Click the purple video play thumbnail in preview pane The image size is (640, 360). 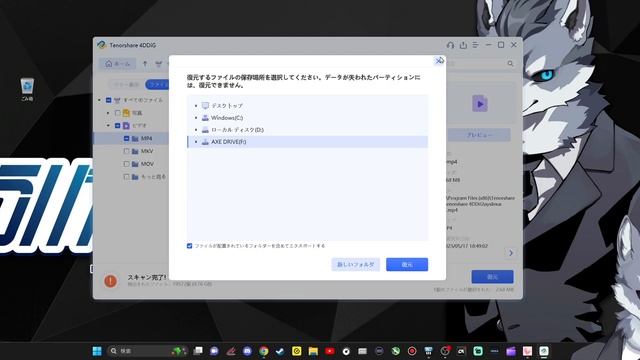pos(480,104)
